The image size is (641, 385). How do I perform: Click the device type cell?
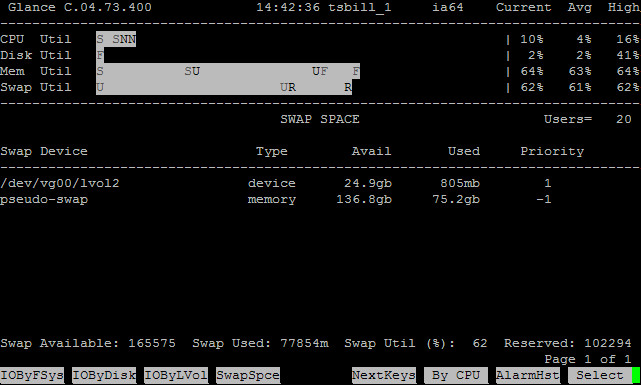click(x=272, y=183)
